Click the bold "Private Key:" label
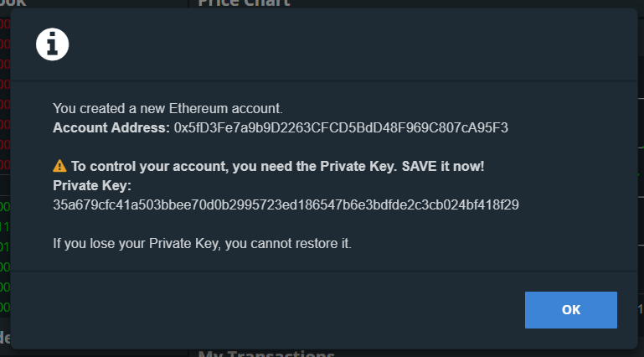 tap(92, 185)
